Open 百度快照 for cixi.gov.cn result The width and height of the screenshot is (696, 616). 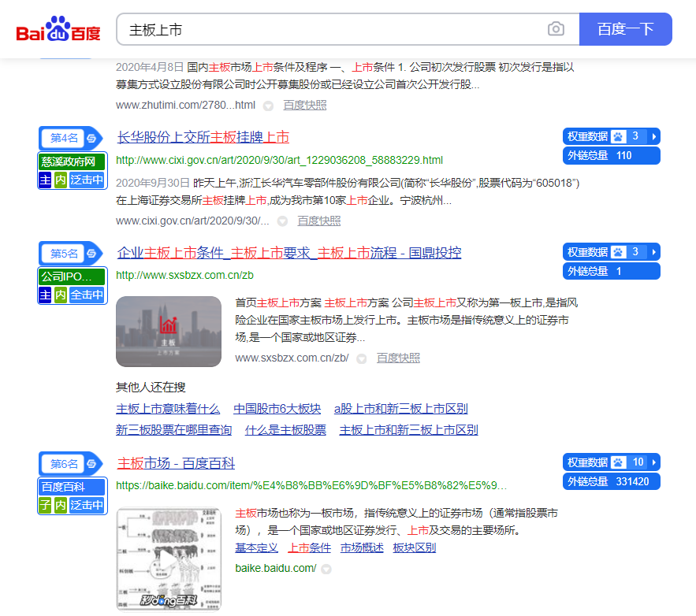[318, 221]
